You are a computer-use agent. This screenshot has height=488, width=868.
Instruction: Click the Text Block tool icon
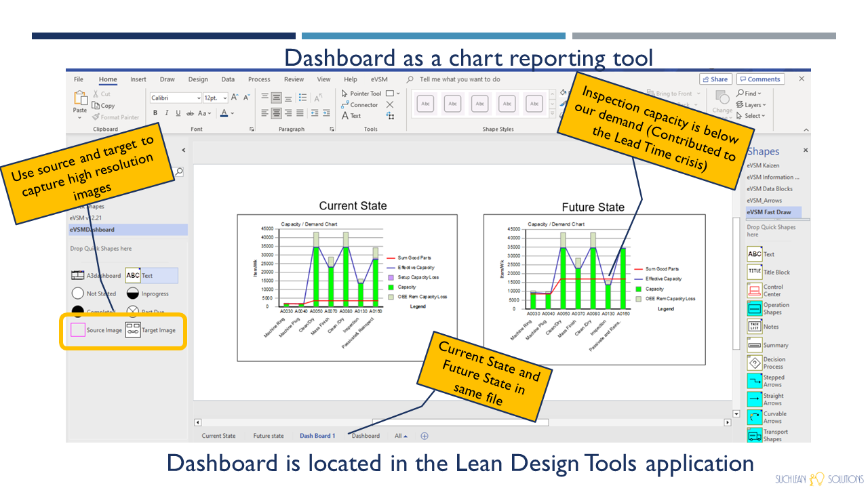390,116
